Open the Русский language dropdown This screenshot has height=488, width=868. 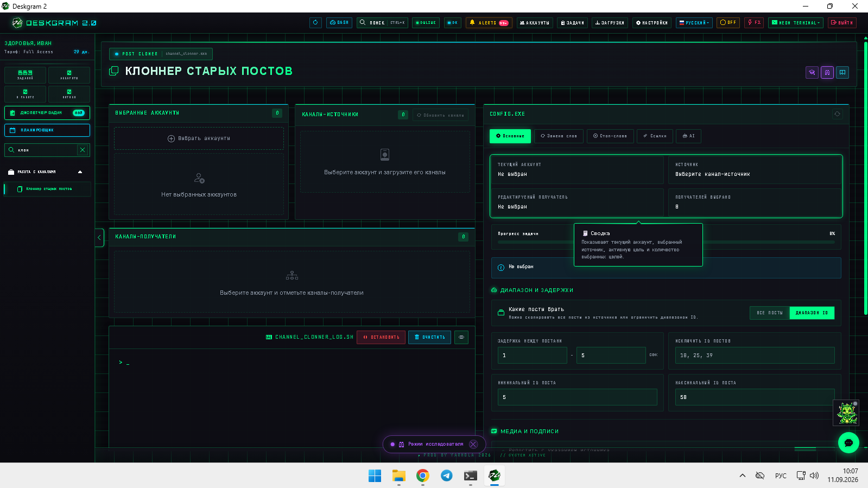[x=694, y=23]
